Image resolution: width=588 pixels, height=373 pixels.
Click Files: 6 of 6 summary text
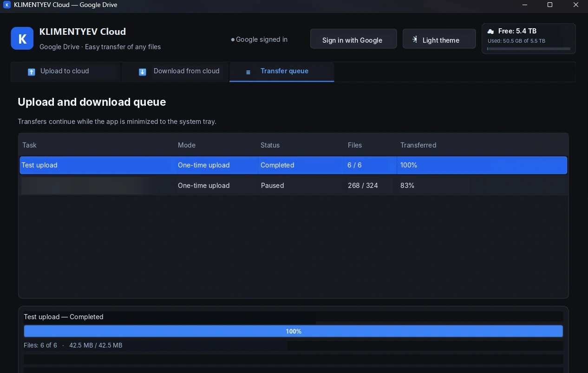click(x=40, y=345)
